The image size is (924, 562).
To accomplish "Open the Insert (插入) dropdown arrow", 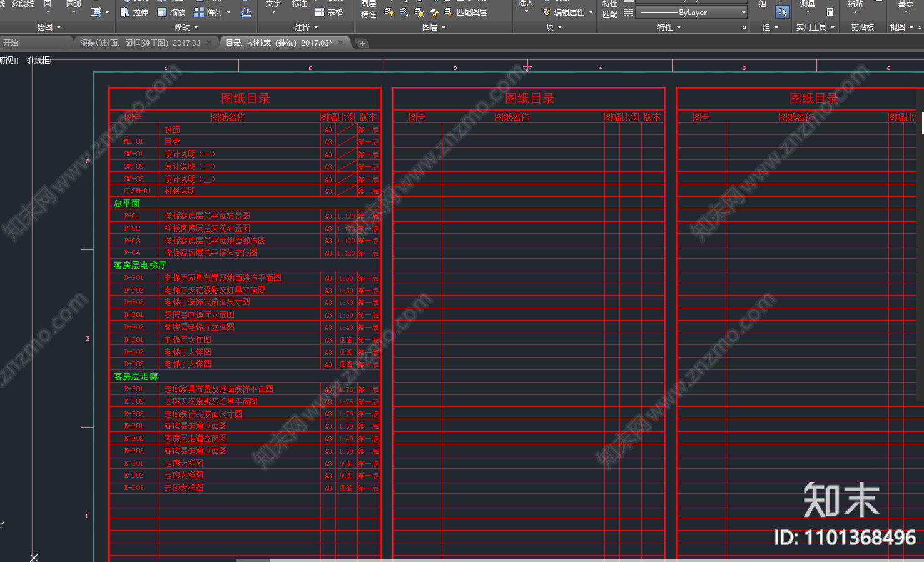I will (526, 12).
